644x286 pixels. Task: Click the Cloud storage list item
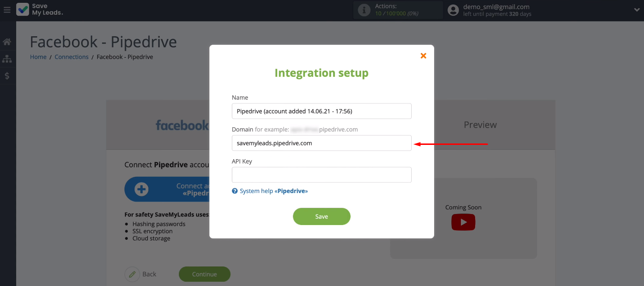point(151,238)
